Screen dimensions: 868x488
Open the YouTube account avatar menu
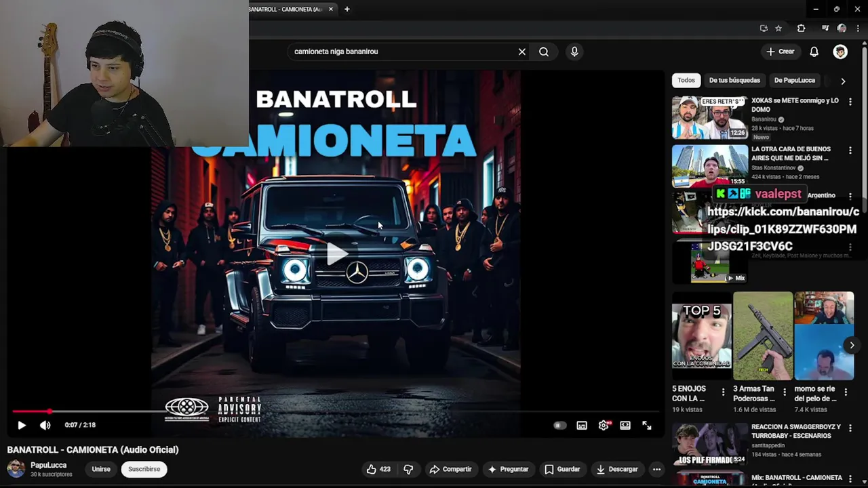(840, 52)
